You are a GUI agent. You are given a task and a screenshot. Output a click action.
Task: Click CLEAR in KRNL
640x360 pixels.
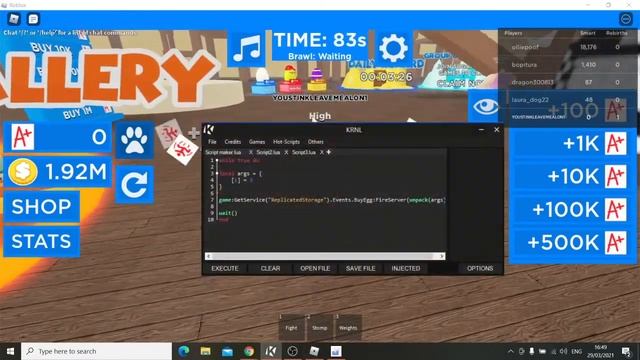(270, 268)
